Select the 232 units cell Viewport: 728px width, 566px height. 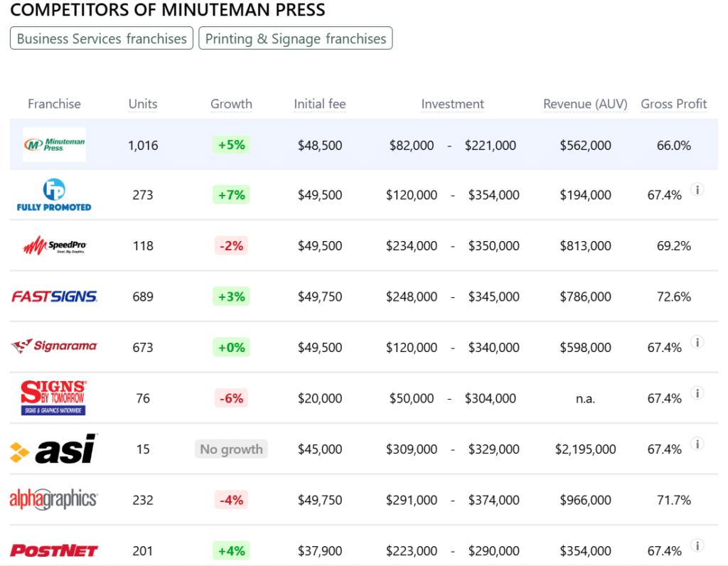tap(143, 500)
